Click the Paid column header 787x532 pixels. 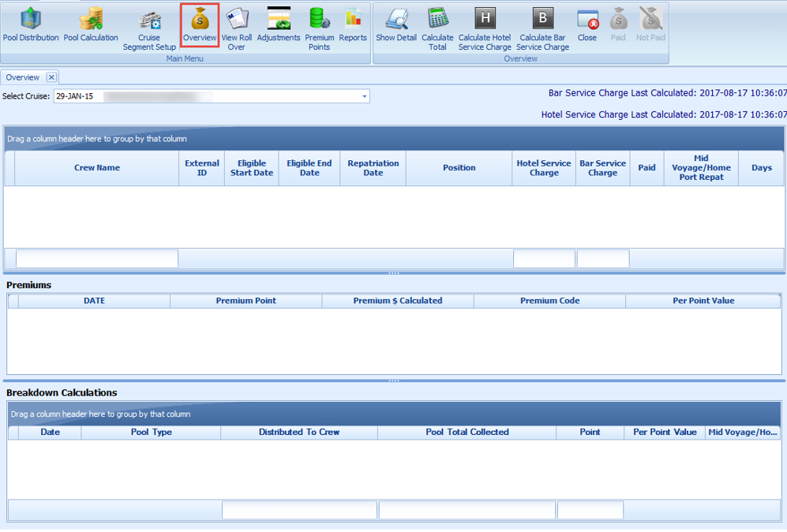(x=646, y=167)
